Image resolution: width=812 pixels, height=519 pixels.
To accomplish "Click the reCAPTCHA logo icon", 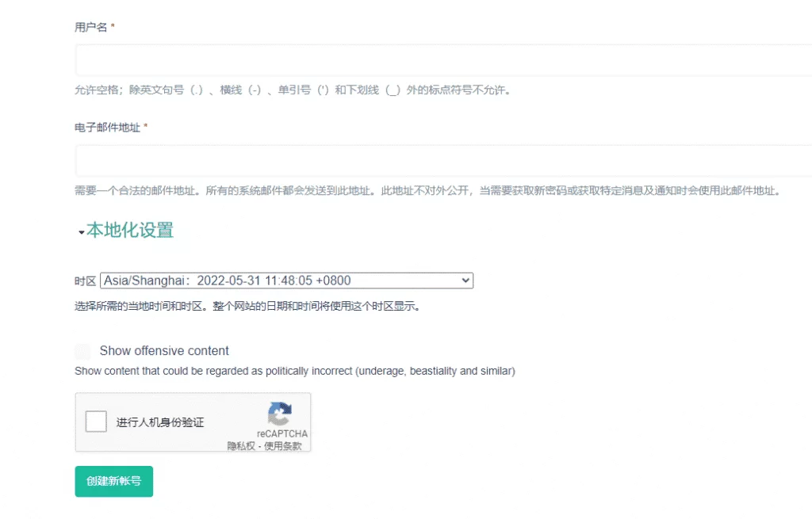I will tap(280, 414).
